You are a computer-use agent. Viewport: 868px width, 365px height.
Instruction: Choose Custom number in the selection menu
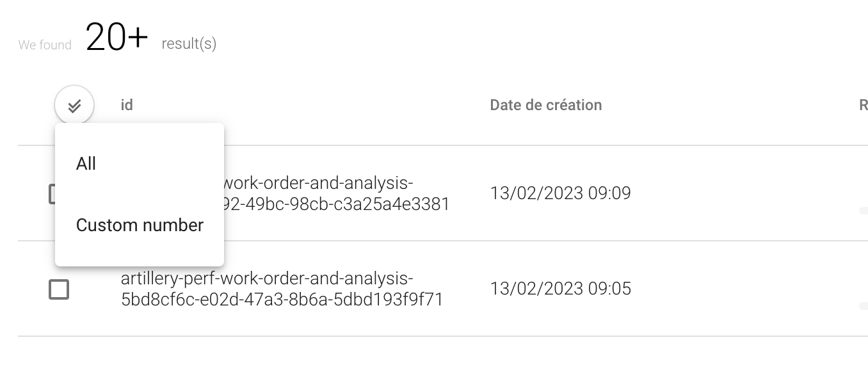pyautogui.click(x=140, y=225)
